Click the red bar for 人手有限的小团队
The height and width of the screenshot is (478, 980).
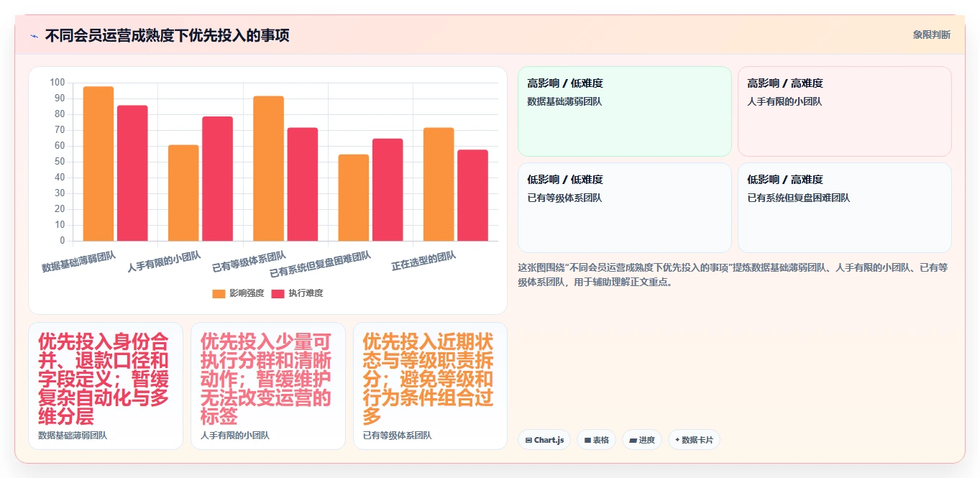(x=217, y=178)
